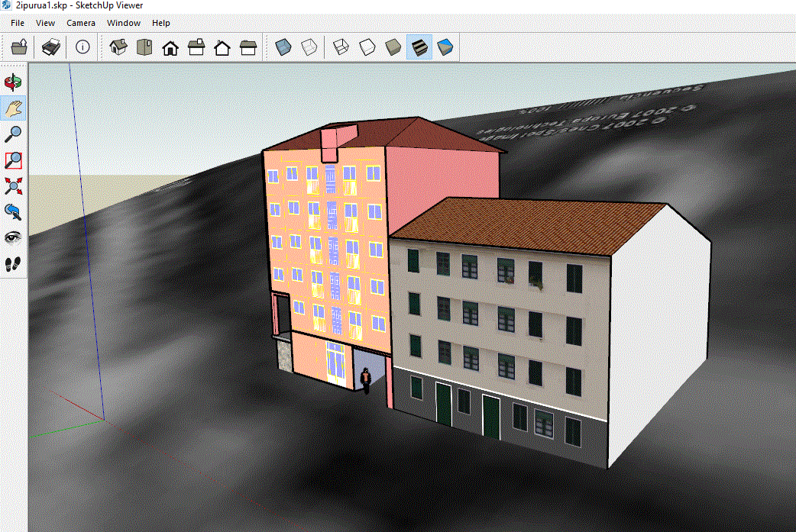This screenshot has height=532, width=796.
Task: Switch to the Front view house icon
Action: coord(170,47)
